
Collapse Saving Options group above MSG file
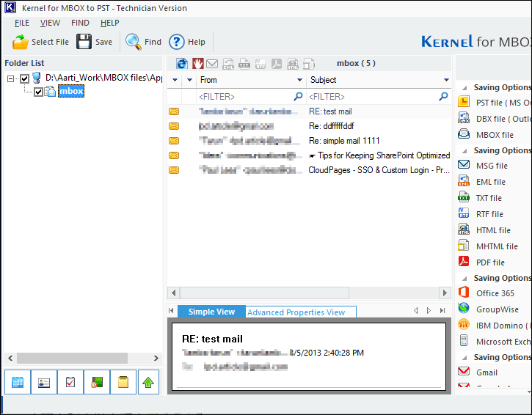click(464, 151)
